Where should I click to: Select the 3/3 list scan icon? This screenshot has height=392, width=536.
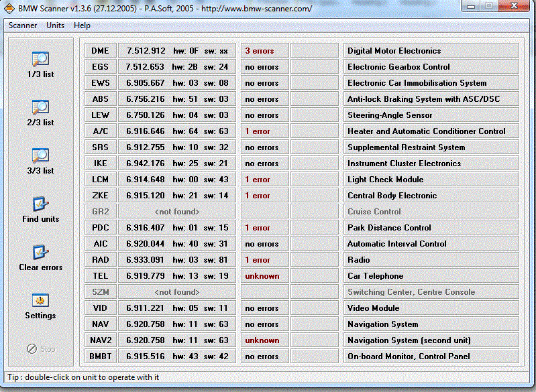pyautogui.click(x=40, y=155)
